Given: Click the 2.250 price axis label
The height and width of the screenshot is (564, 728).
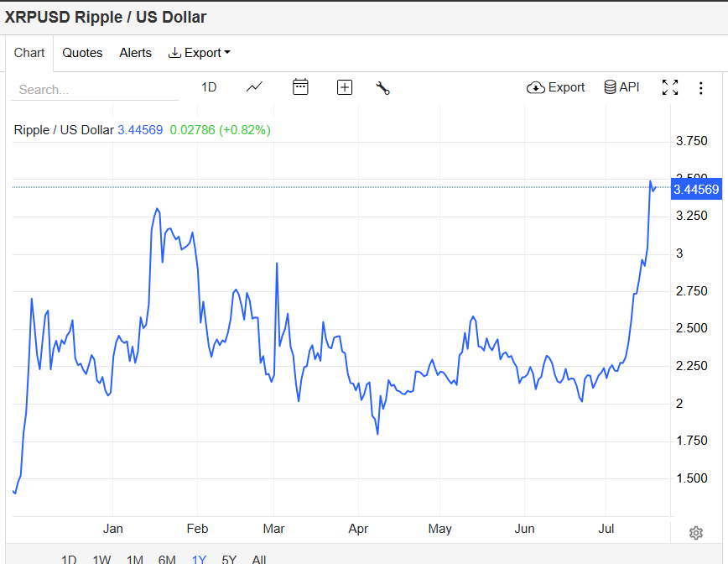Looking at the screenshot, I should point(691,366).
